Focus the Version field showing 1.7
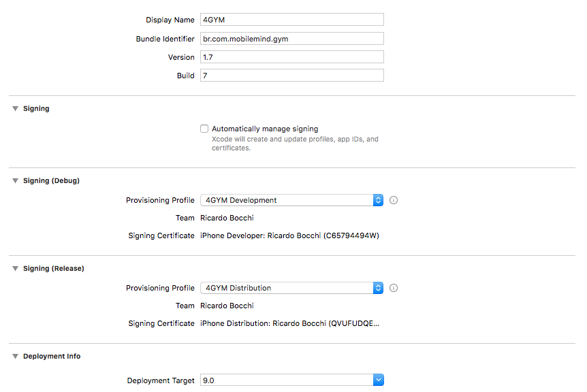The image size is (587, 392). tap(291, 57)
